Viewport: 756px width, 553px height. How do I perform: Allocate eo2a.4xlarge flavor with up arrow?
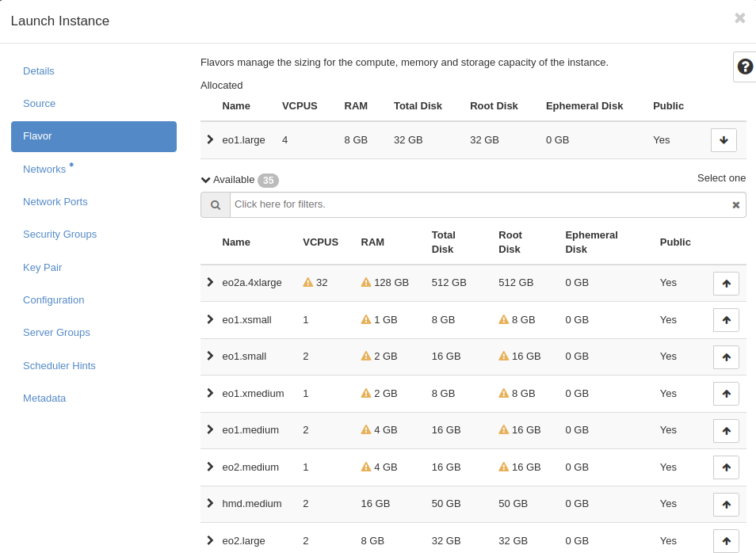[x=726, y=284]
